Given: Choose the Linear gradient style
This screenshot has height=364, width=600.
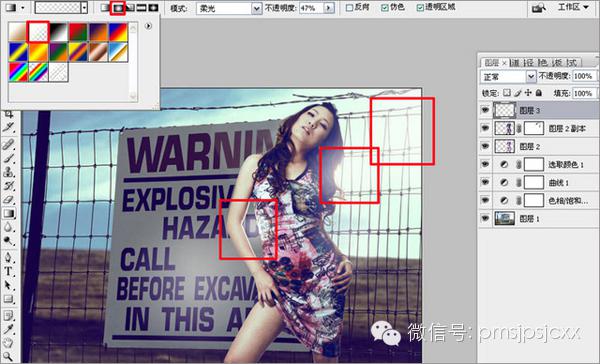Looking at the screenshot, I should [x=105, y=7].
